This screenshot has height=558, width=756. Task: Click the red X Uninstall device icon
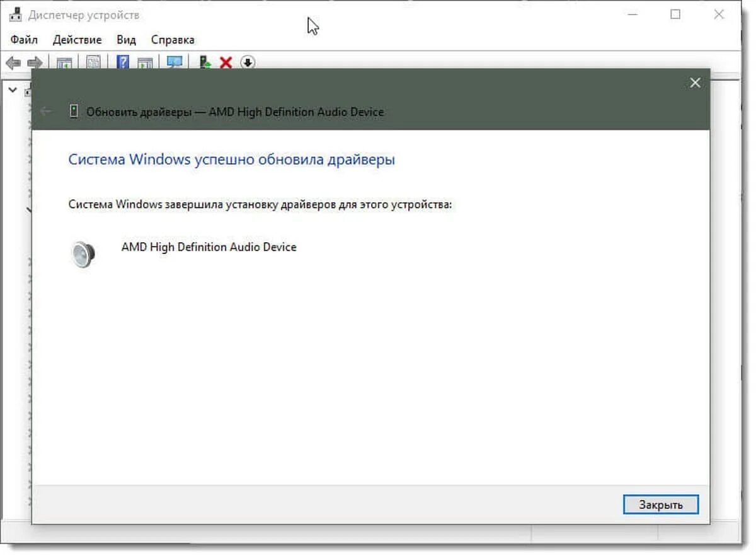[226, 62]
